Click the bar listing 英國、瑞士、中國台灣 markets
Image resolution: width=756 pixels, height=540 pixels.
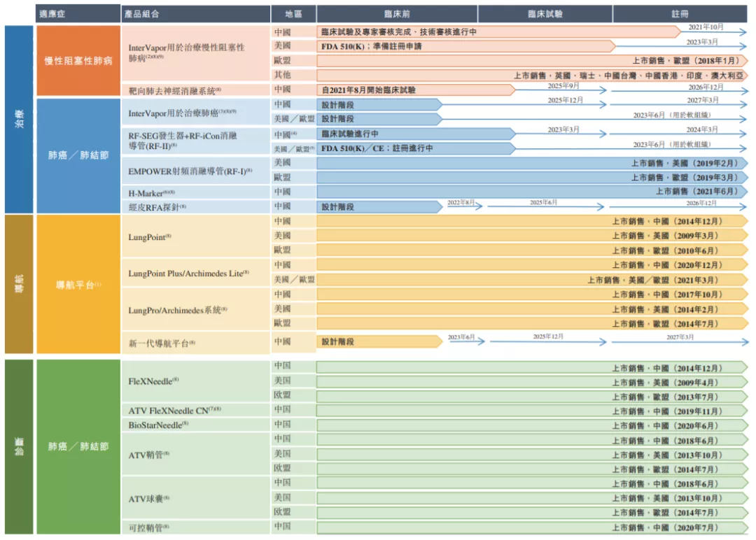point(532,75)
